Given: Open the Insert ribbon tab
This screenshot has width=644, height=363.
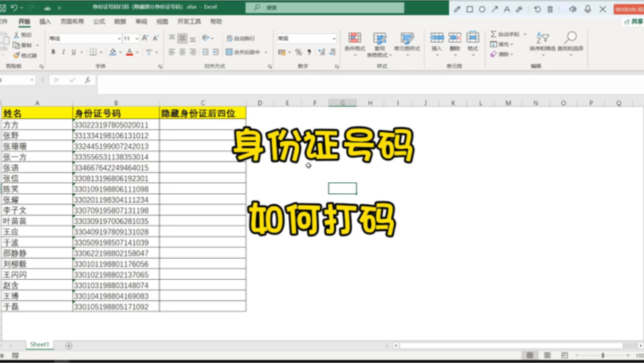Looking at the screenshot, I should click(x=45, y=22).
